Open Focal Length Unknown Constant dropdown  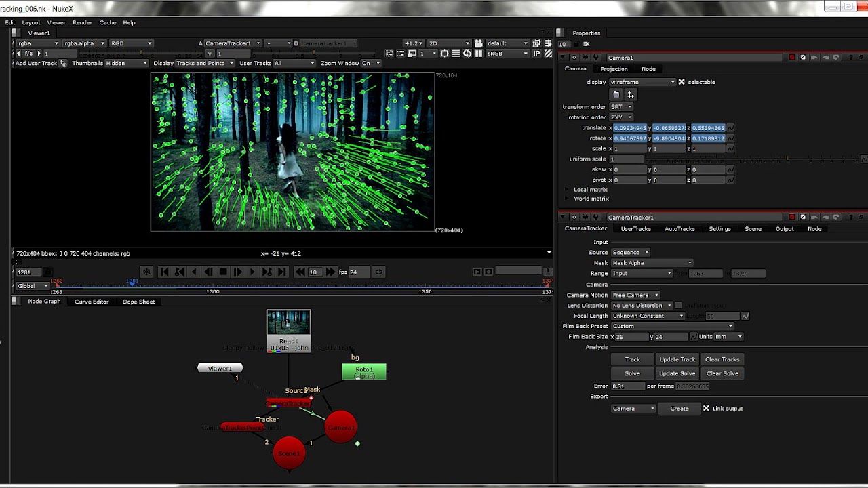[x=648, y=316]
